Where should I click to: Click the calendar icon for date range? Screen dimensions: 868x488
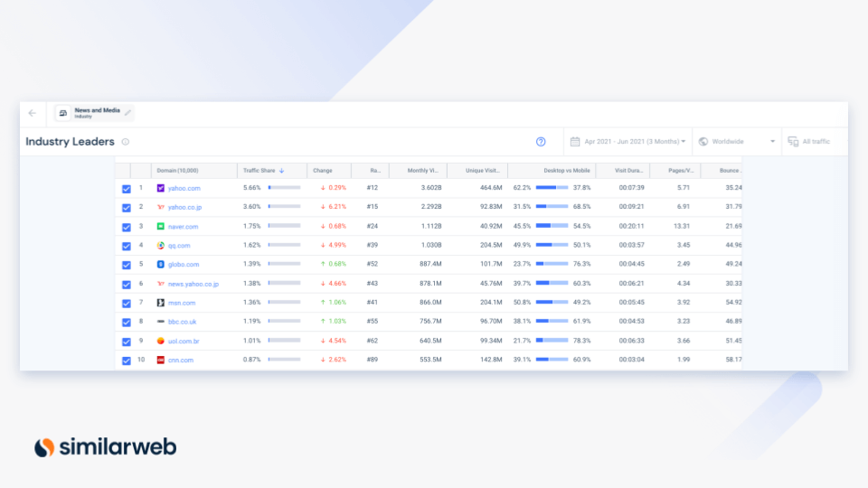(x=575, y=142)
